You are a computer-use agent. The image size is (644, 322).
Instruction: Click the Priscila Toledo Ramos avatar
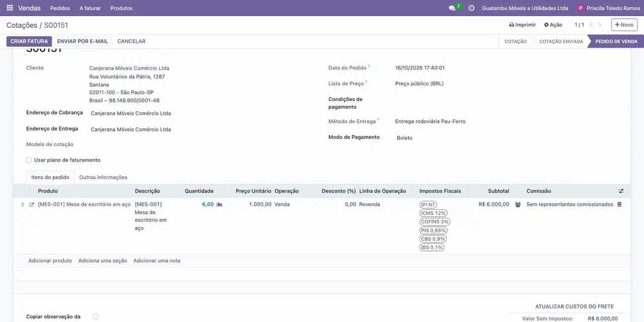pyautogui.click(x=581, y=8)
